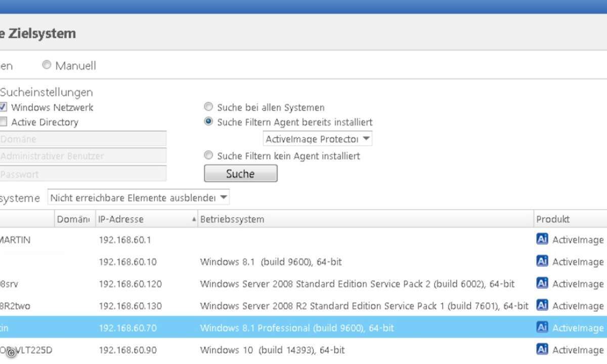607x364 pixels.
Task: Click the Suche button
Action: [241, 173]
